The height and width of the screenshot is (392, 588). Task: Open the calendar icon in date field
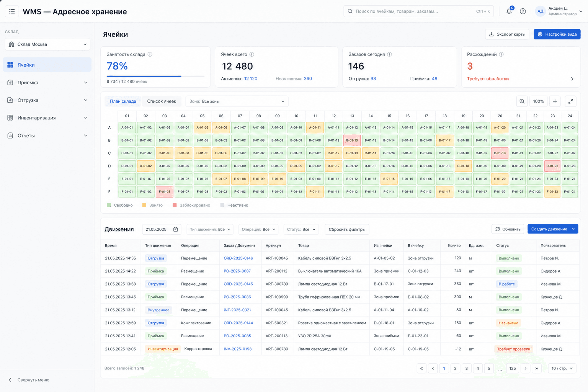(176, 229)
